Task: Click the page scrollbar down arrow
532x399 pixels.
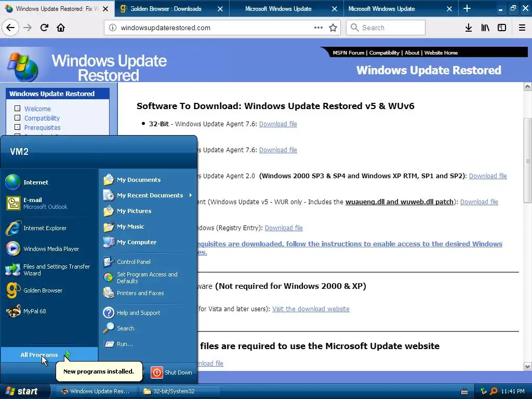Action: point(527,366)
